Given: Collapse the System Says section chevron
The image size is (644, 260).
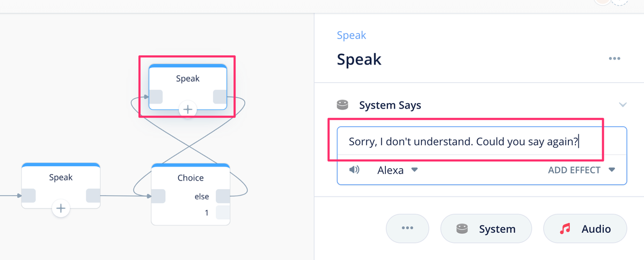Looking at the screenshot, I should pos(623,105).
